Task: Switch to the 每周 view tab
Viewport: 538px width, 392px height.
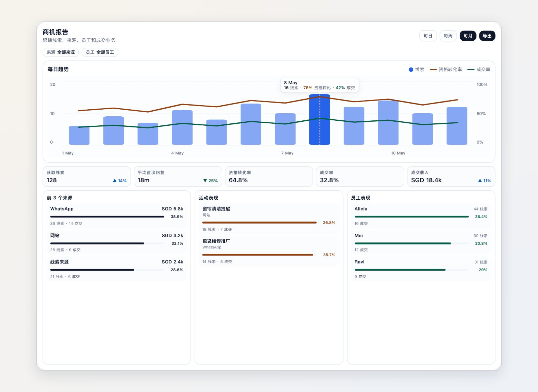Action: 448,36
